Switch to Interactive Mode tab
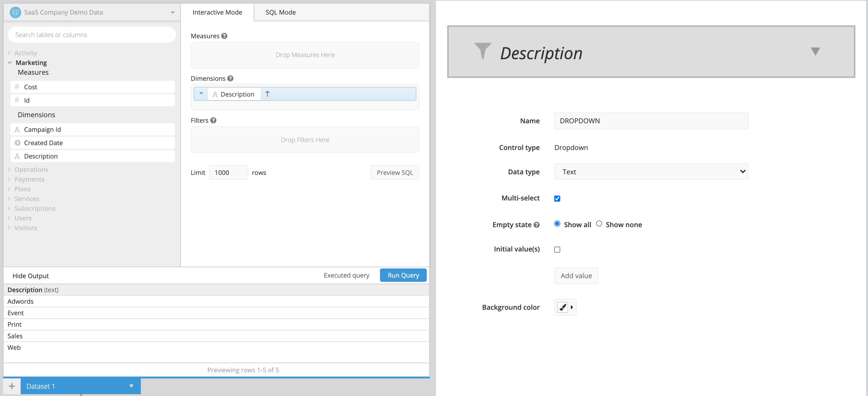868x396 pixels. tap(217, 12)
